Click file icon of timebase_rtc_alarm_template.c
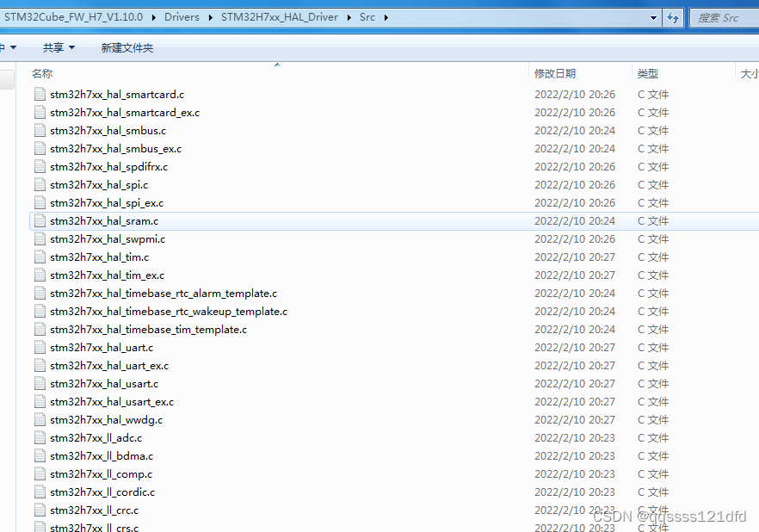This screenshot has width=759, height=532. [x=40, y=293]
